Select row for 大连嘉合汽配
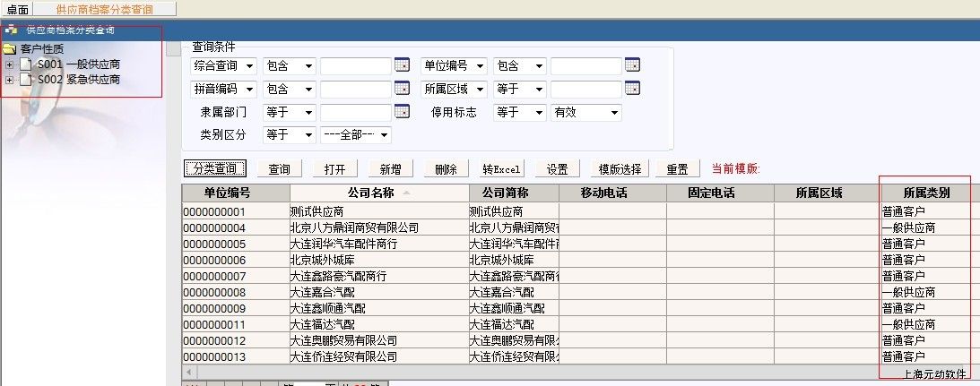 tap(377, 292)
